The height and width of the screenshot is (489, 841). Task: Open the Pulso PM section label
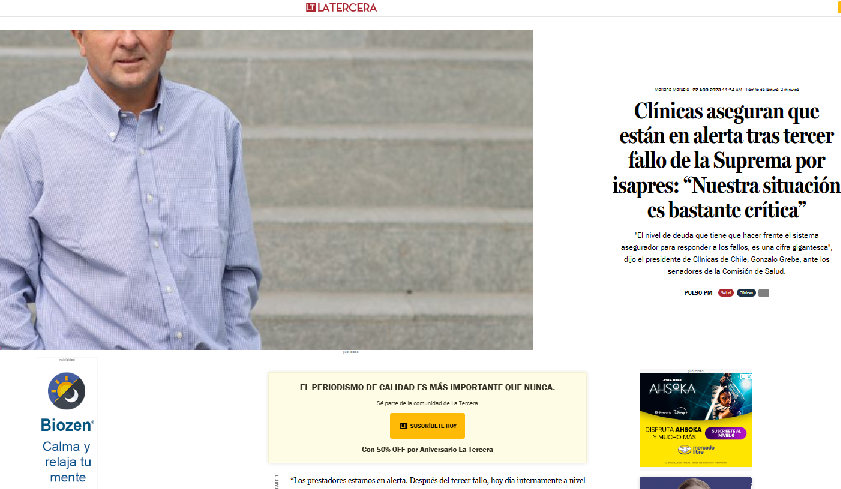pyautogui.click(x=698, y=293)
